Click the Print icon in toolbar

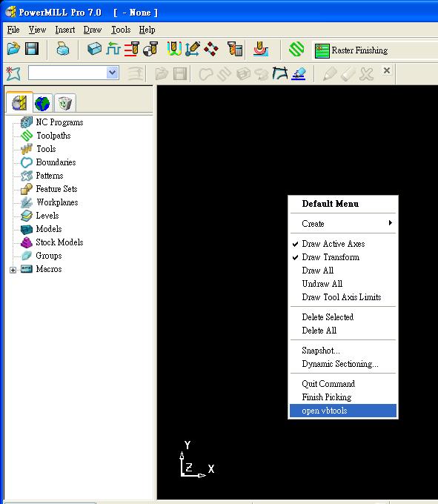tap(63, 50)
